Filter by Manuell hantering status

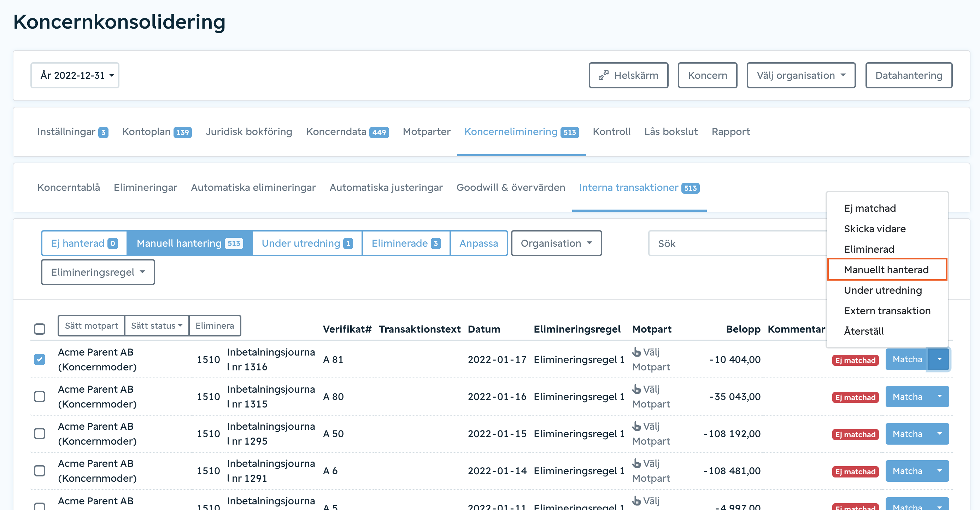pos(189,243)
